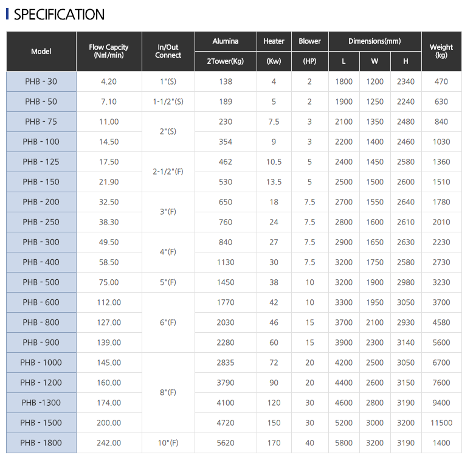This screenshot has width=476, height=466.
Task: Click the Model column header
Action: (x=41, y=52)
